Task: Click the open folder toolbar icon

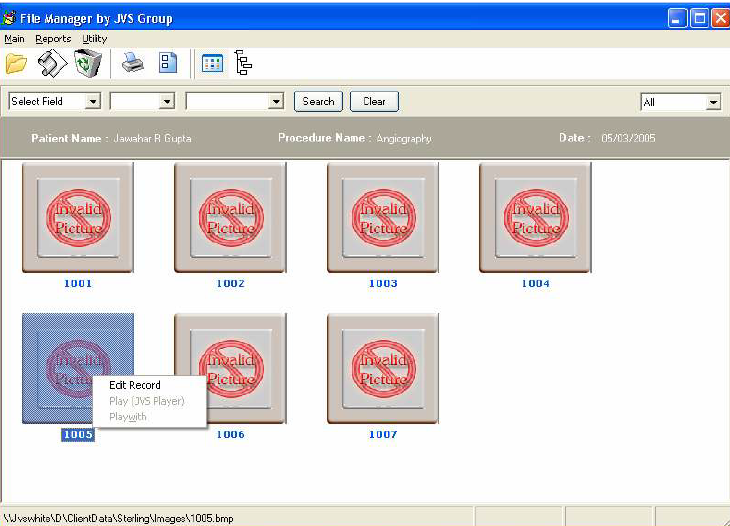Action: tap(16, 64)
